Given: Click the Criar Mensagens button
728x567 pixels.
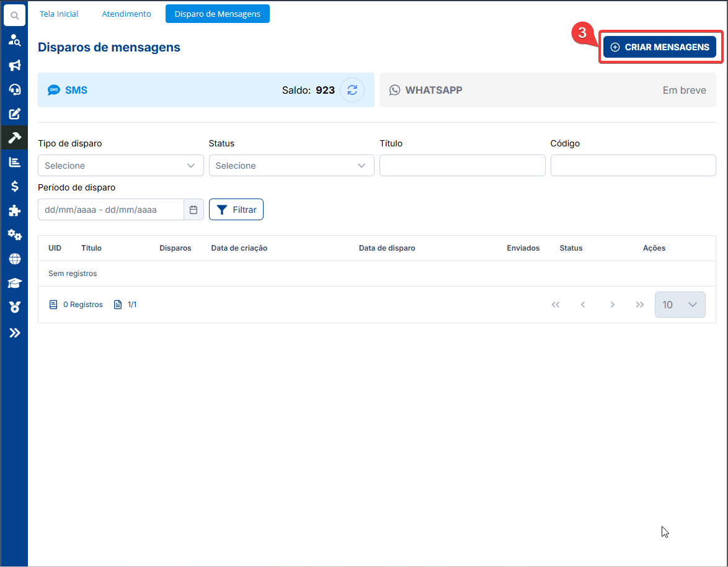Looking at the screenshot, I should [659, 47].
